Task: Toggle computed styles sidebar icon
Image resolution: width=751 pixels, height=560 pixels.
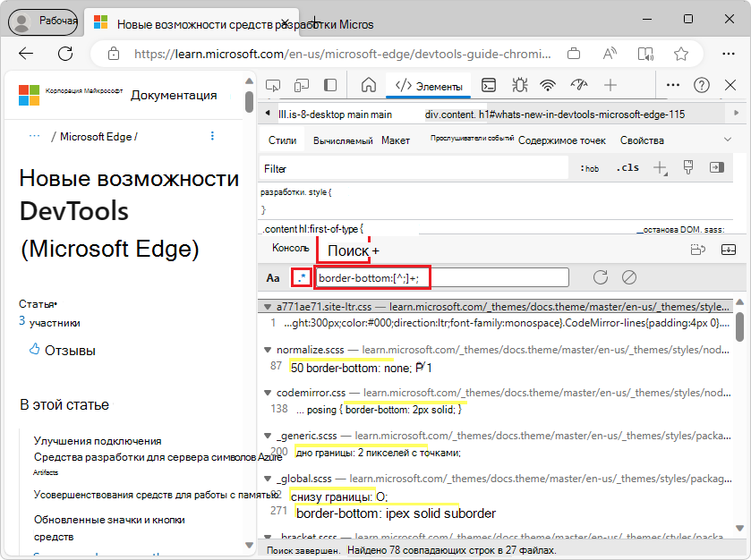Action: click(x=716, y=167)
